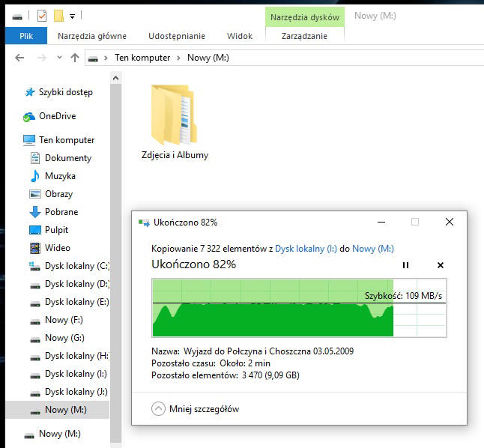Open Pulpit in the navigation pane
The width and height of the screenshot is (484, 448).
click(56, 230)
